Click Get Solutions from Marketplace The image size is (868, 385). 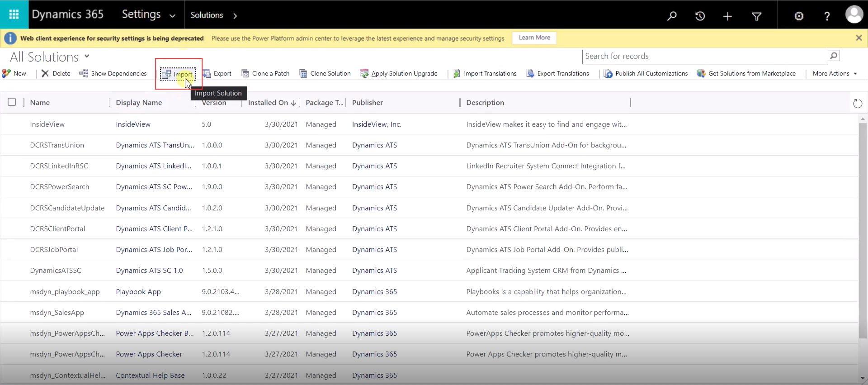(746, 73)
